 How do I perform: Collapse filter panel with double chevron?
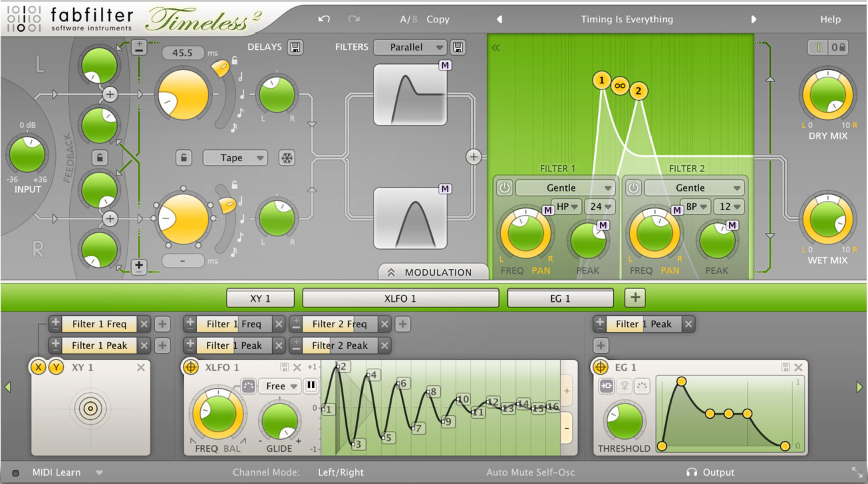pos(496,48)
